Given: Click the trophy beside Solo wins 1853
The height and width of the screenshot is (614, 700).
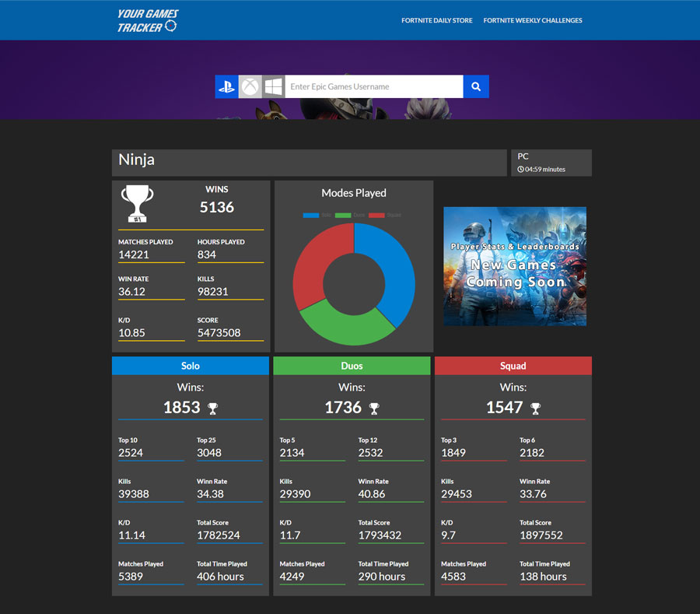Looking at the screenshot, I should pyautogui.click(x=213, y=408).
